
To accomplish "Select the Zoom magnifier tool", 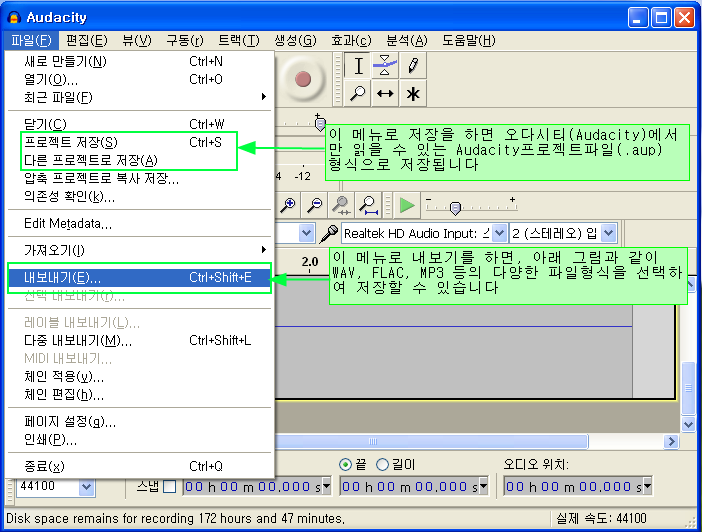I will coord(357,93).
